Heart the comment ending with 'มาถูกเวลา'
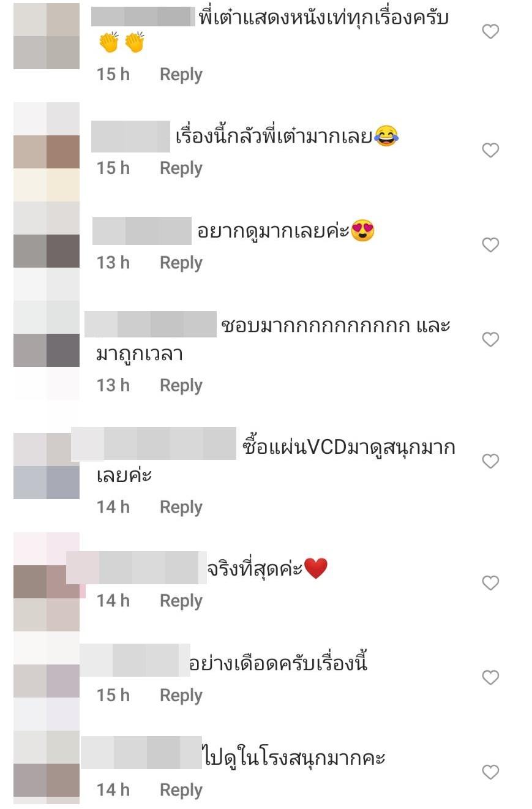The height and width of the screenshot is (809, 532). pos(490,339)
